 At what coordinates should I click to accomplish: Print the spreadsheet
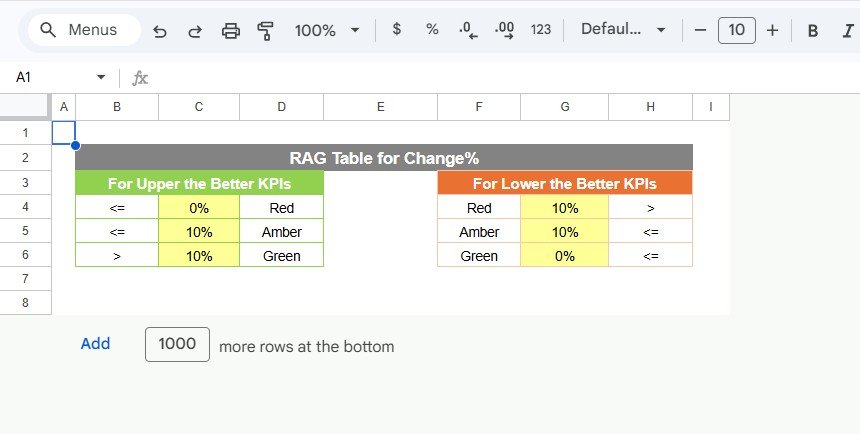click(x=230, y=31)
